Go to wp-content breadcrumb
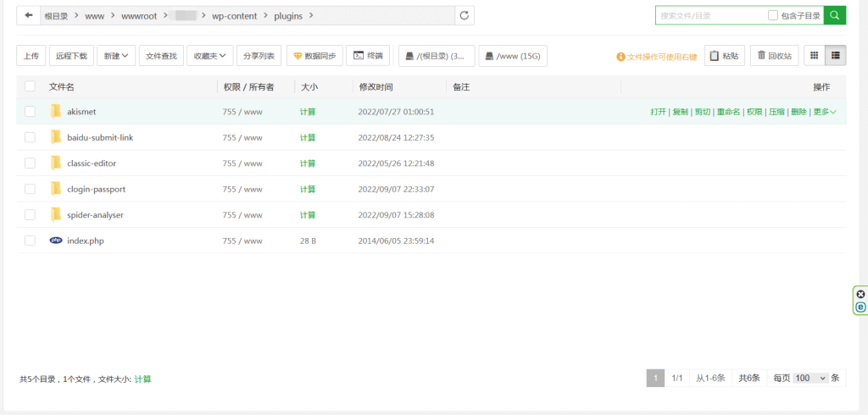 click(x=235, y=16)
